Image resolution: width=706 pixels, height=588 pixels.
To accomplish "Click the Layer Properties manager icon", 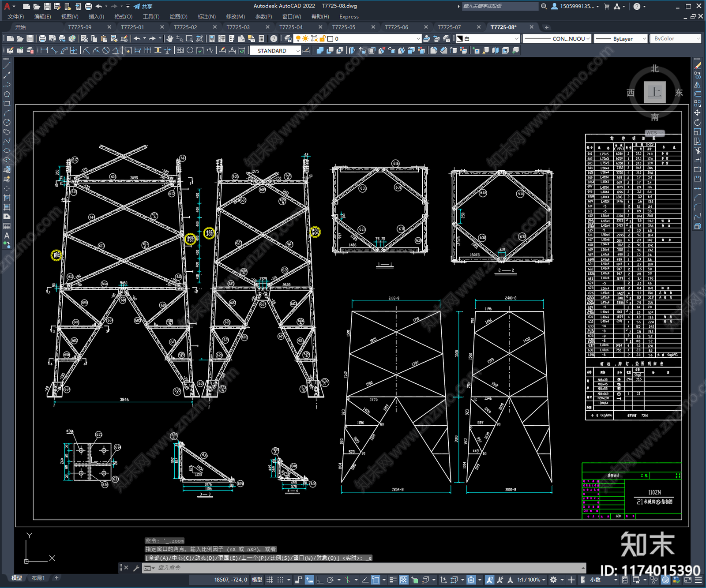I will click(288, 39).
